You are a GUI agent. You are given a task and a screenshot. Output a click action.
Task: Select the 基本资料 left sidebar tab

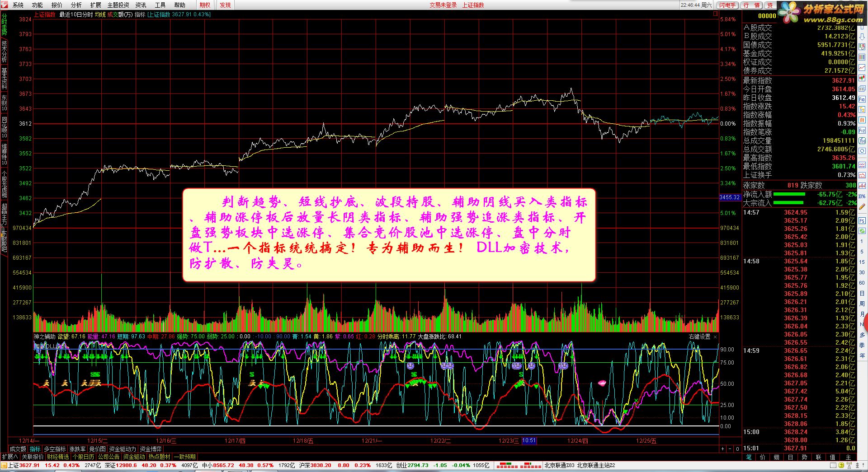(x=4, y=79)
